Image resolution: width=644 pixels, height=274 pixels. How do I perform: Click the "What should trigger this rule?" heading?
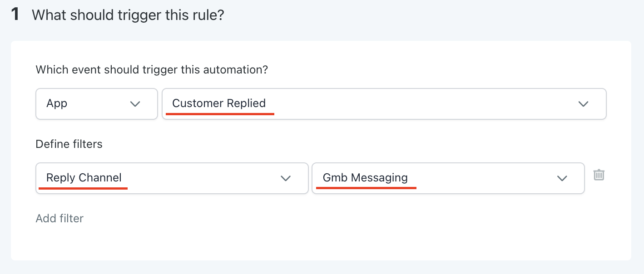pos(128,15)
